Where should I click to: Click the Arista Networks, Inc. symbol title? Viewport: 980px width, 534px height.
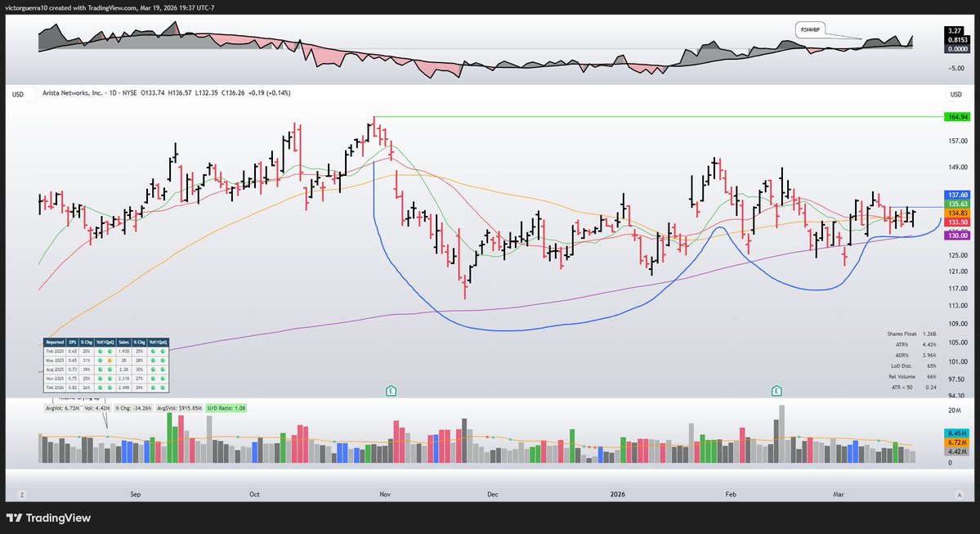(x=73, y=93)
